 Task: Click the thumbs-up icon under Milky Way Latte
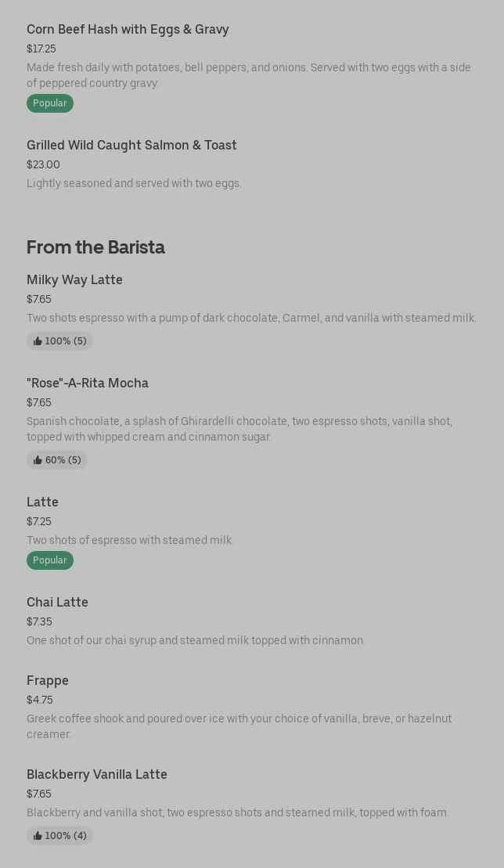[x=38, y=341]
